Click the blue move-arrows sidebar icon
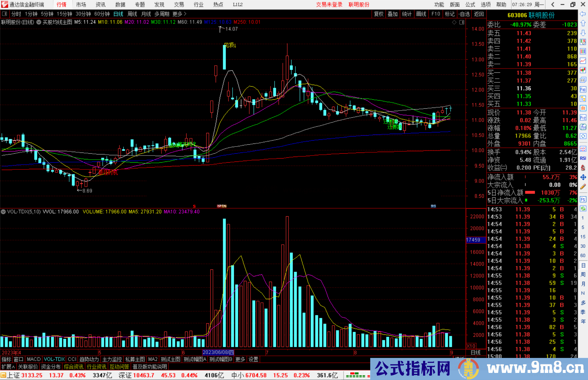The width and height of the screenshot is (588, 380). (583, 177)
